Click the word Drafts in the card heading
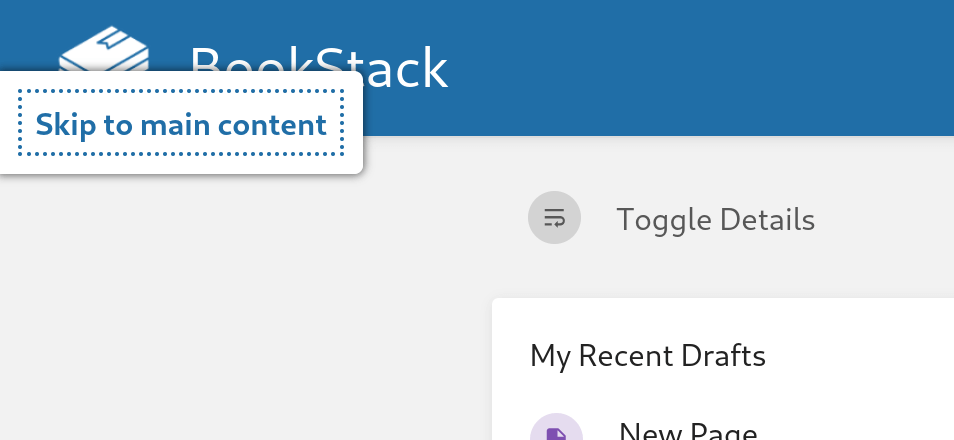The image size is (954, 440). click(x=723, y=355)
